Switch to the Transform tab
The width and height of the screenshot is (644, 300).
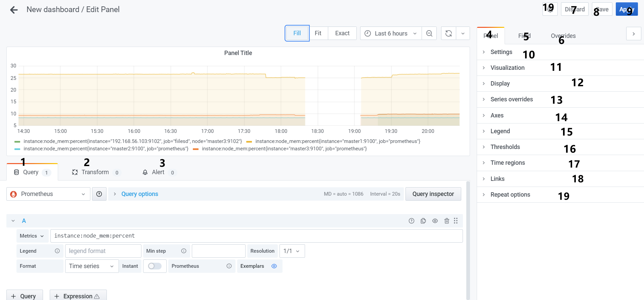[96, 172]
